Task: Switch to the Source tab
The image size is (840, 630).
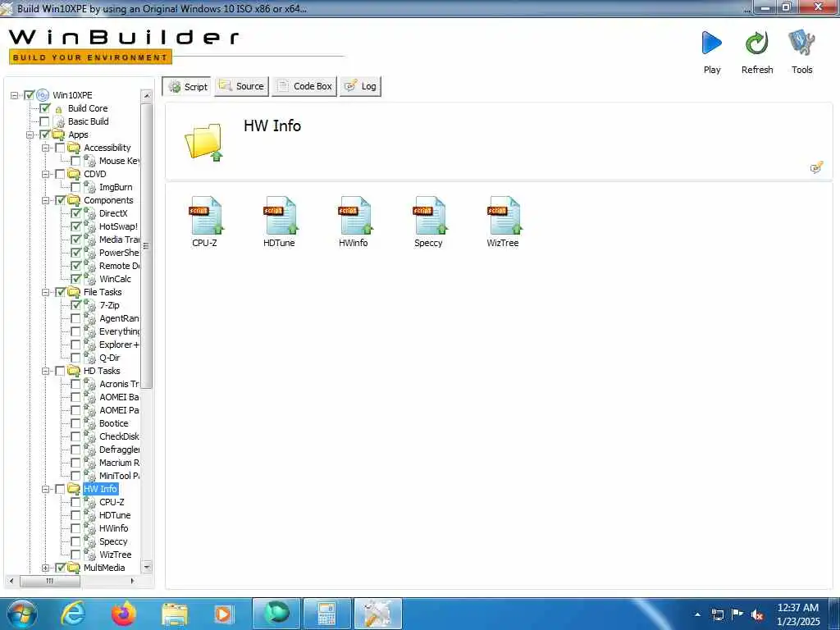Action: click(242, 86)
